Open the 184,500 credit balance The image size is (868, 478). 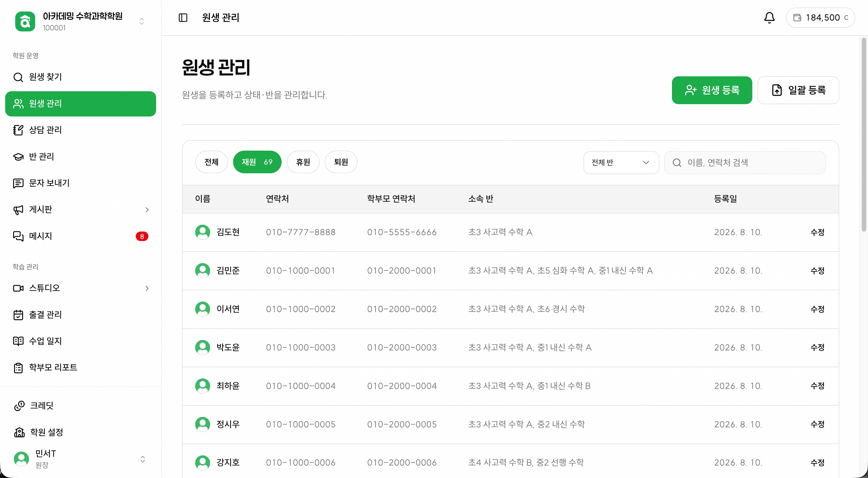coord(820,18)
